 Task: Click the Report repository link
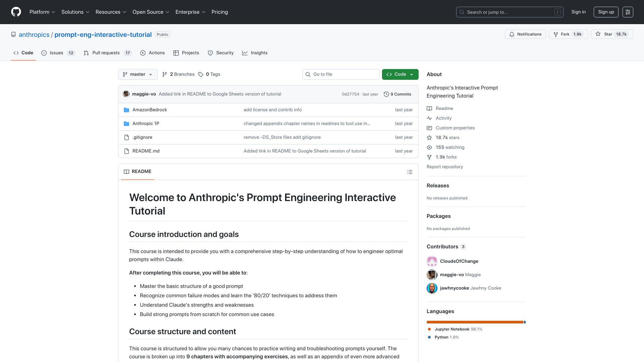(445, 167)
